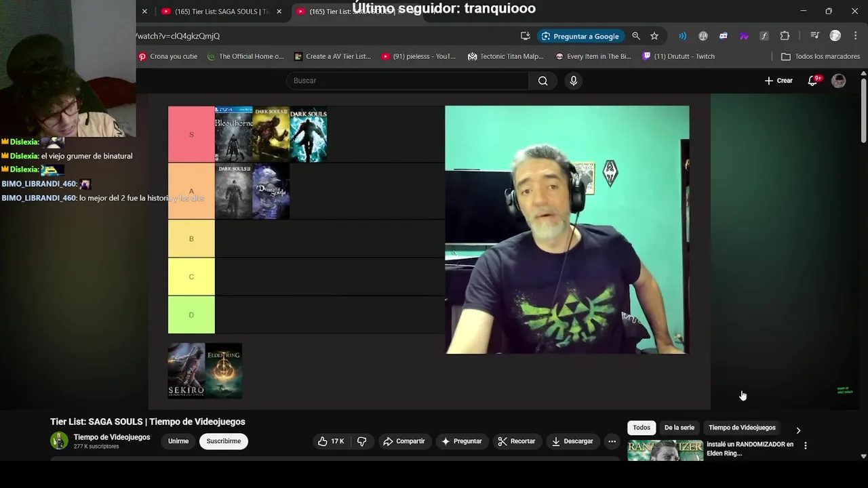Click the Demon's Souls cover in A tier
The height and width of the screenshot is (488, 868).
(271, 191)
